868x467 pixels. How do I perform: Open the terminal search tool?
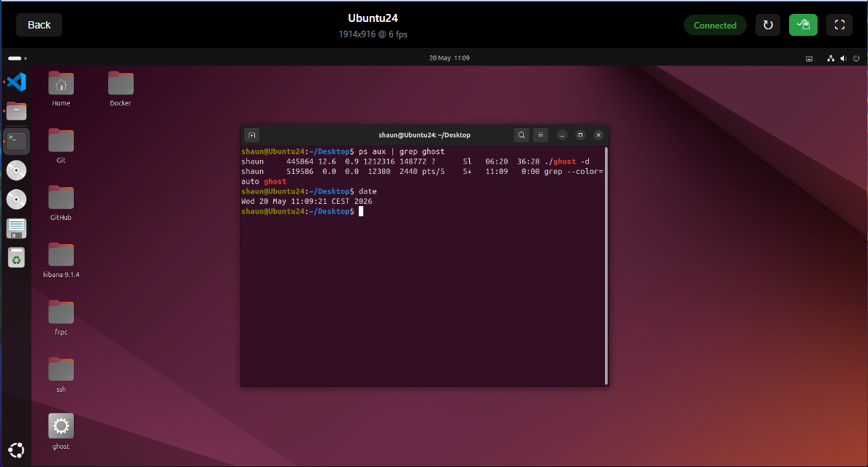[522, 135]
